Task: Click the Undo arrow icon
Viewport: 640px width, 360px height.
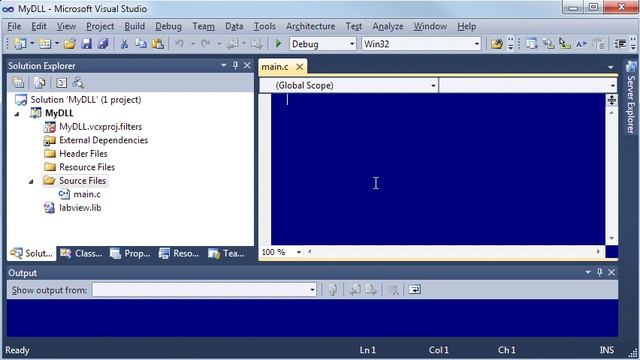Action: point(180,44)
